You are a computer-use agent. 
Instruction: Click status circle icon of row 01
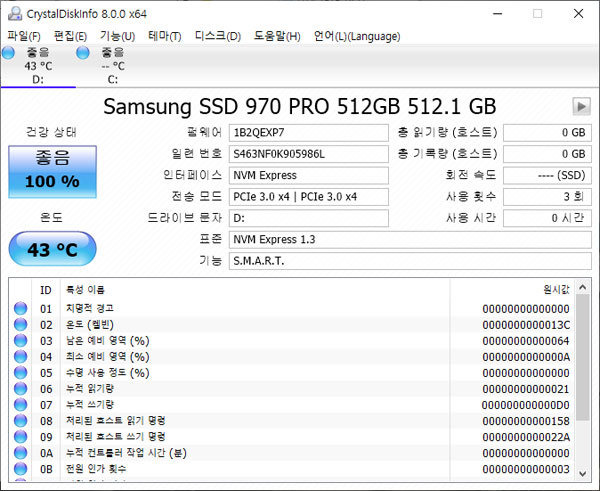pyautogui.click(x=21, y=308)
